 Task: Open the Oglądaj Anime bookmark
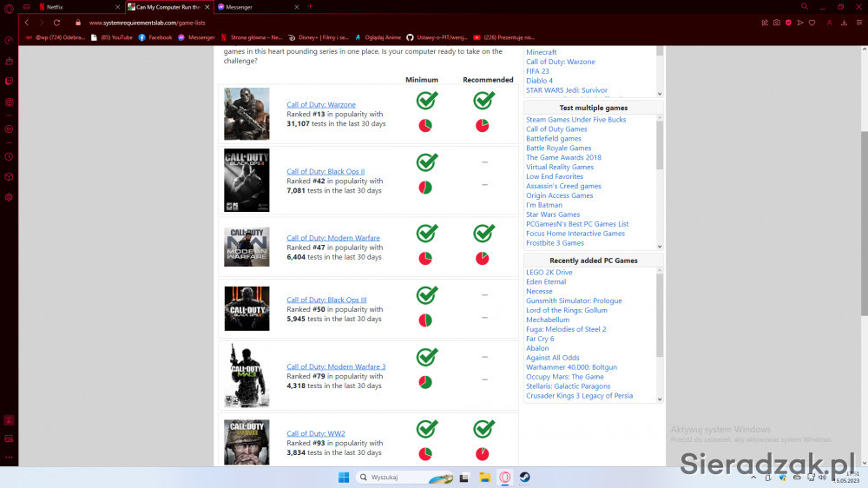[378, 37]
